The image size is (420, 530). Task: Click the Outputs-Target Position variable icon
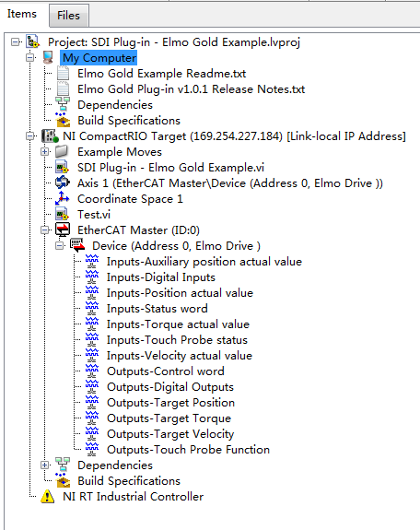pos(92,403)
